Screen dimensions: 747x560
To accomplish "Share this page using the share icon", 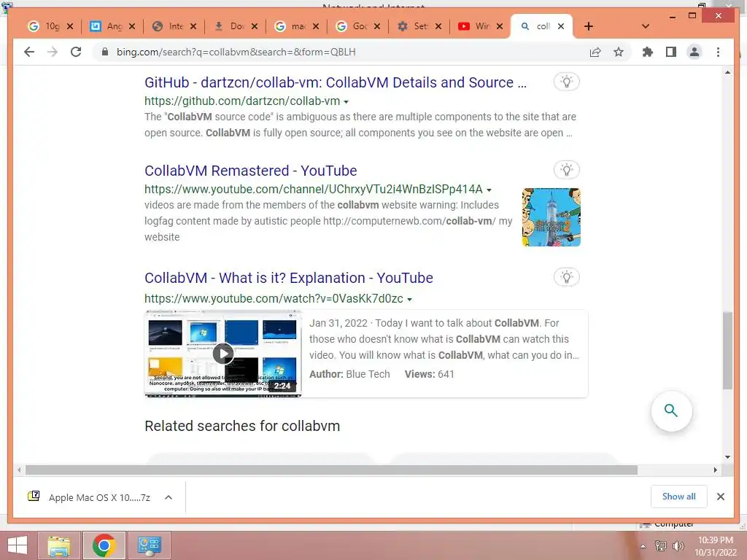I will coord(595,52).
